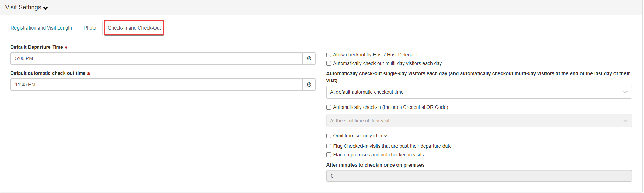
Task: Click the Default Departure Time label
Action: [37, 47]
